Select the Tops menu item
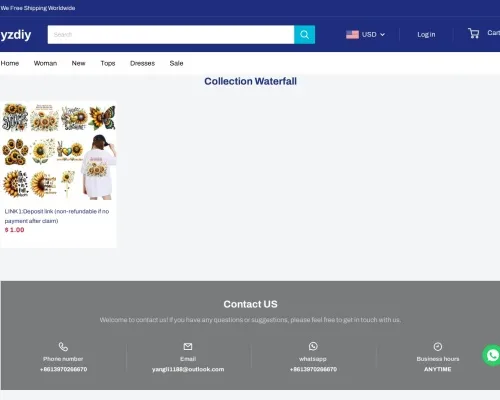The height and width of the screenshot is (400, 500). click(x=108, y=63)
